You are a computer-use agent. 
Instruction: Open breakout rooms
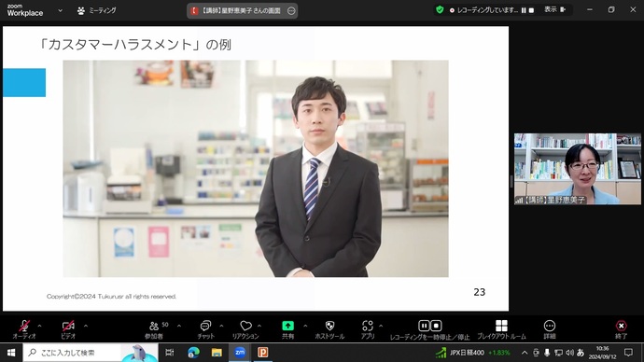click(x=501, y=329)
